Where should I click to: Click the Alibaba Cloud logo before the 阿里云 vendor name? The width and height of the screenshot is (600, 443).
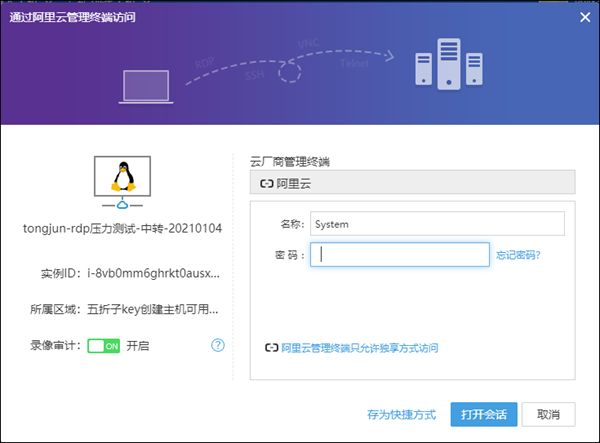tap(267, 184)
